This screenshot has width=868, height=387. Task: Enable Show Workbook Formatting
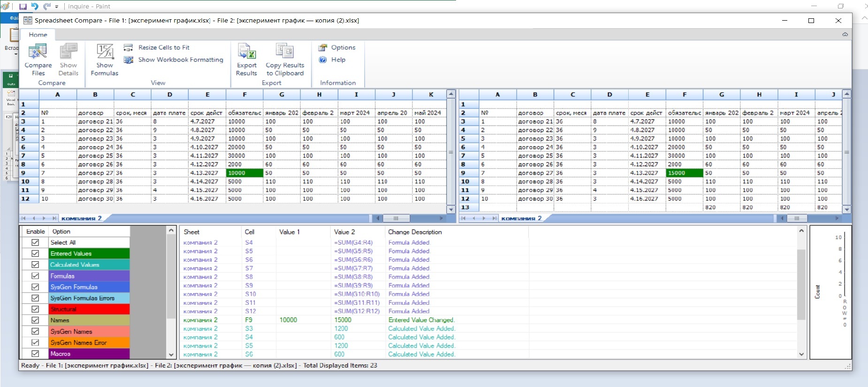tap(180, 60)
